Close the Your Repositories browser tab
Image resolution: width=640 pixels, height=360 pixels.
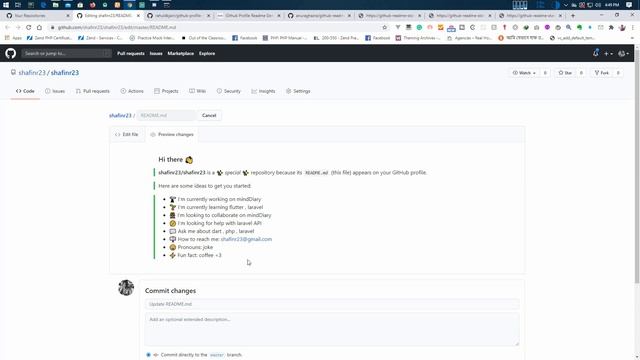click(68, 16)
